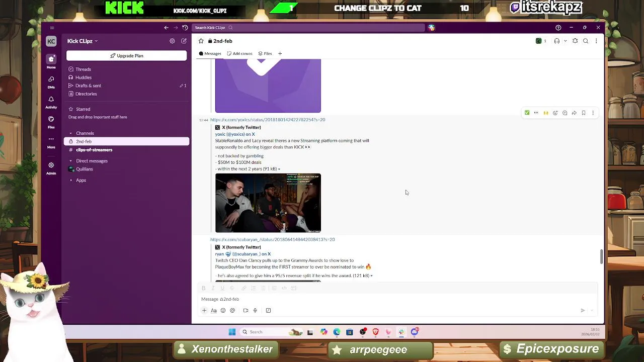Open the Home view in Slack sidebar
The width and height of the screenshot is (644, 362).
(51, 61)
